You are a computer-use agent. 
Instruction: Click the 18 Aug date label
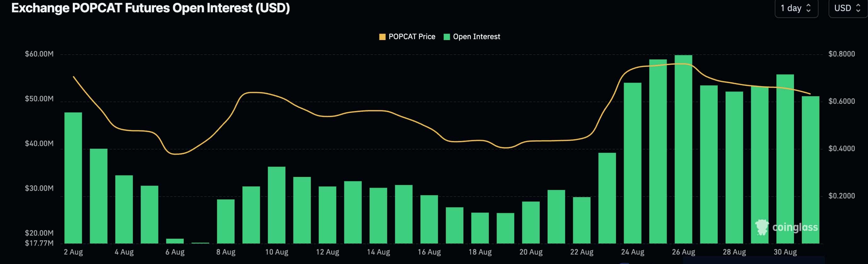480,252
